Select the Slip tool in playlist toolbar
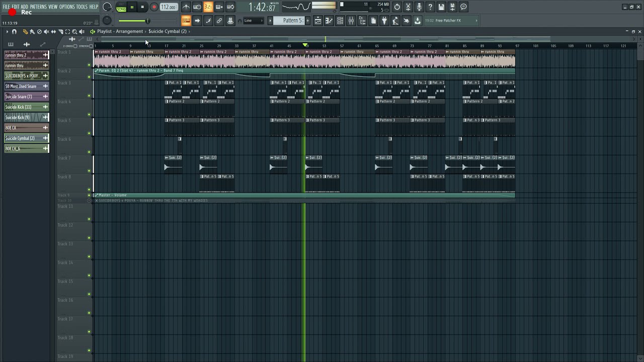 point(53,32)
